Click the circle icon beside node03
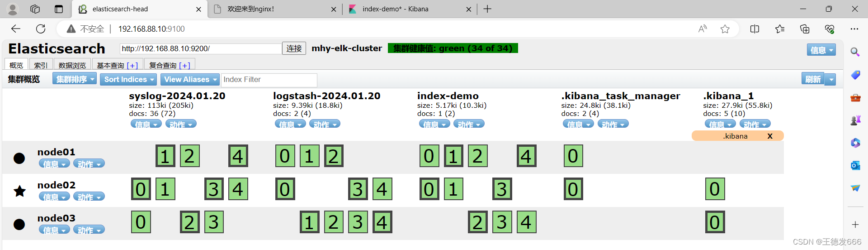 (x=19, y=224)
